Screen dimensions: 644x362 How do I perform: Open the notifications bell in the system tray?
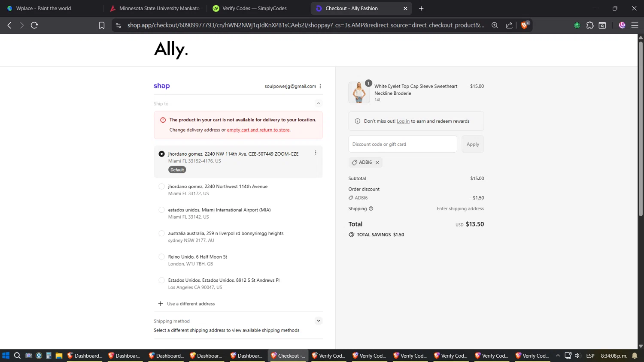635,356
